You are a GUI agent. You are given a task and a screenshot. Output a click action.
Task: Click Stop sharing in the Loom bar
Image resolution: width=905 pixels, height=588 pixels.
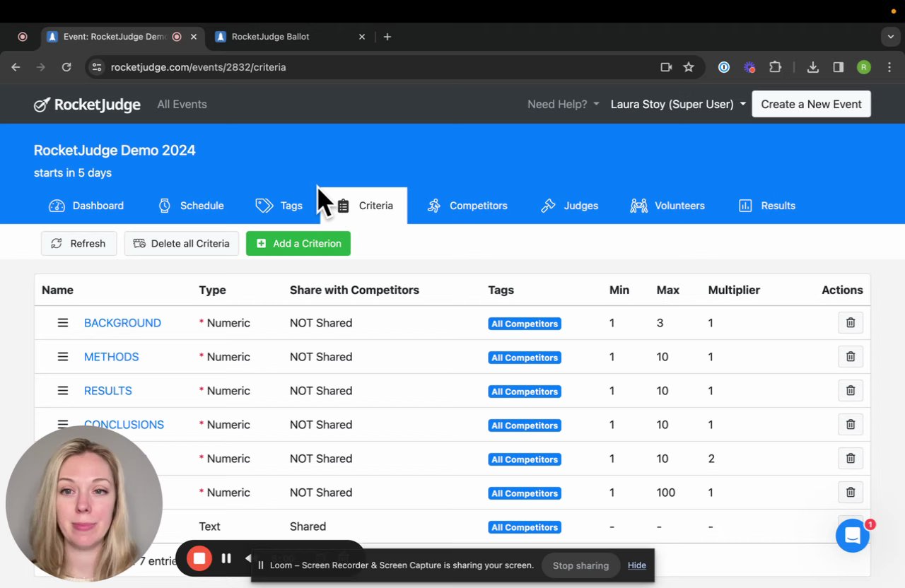[x=580, y=565]
